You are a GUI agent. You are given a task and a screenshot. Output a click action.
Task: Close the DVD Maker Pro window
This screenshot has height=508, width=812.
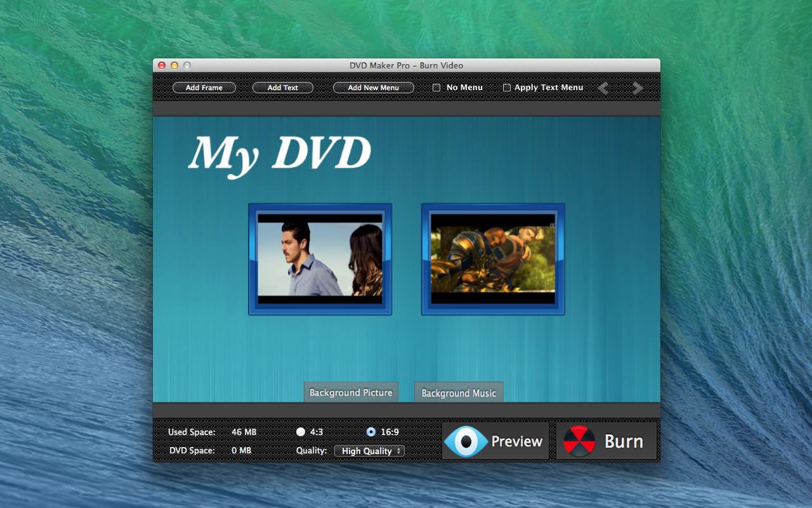(162, 65)
